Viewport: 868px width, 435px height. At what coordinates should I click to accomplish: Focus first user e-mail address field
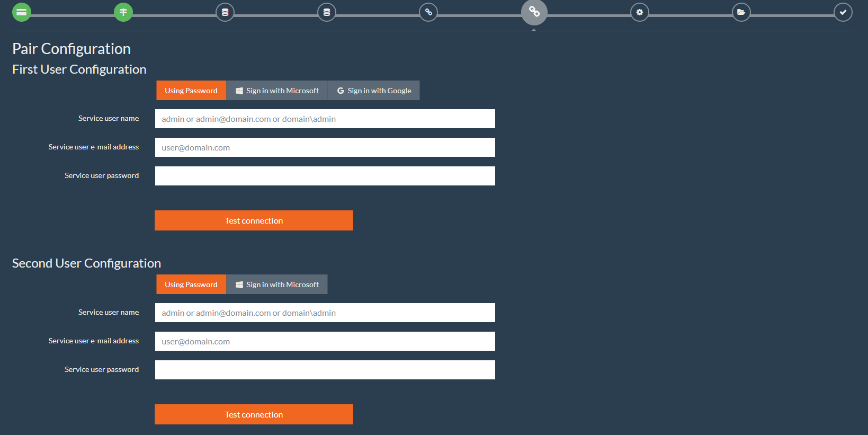click(325, 147)
